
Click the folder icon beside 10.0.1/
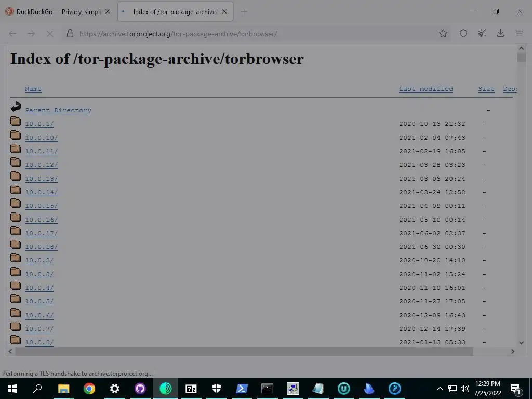pyautogui.click(x=15, y=121)
